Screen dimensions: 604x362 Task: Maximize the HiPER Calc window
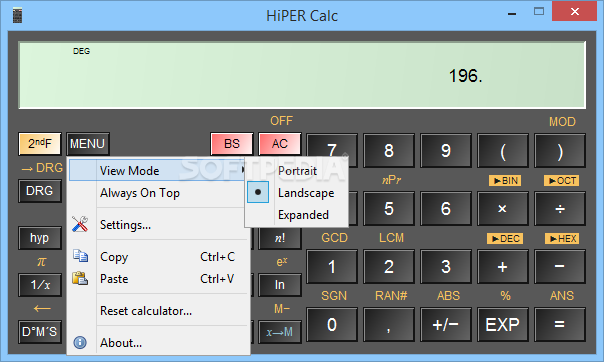click(539, 12)
